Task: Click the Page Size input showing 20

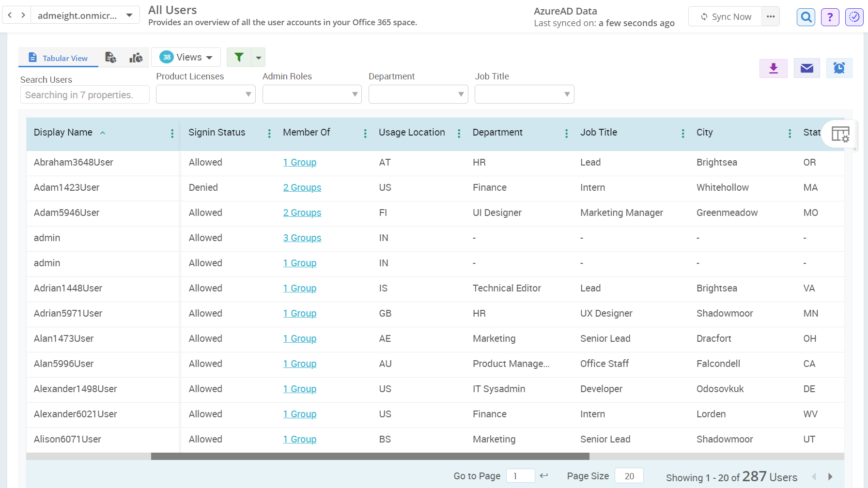Action: click(x=628, y=475)
